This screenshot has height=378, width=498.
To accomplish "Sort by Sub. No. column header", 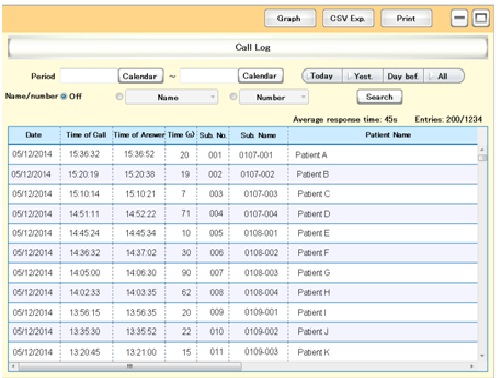I will (x=213, y=135).
